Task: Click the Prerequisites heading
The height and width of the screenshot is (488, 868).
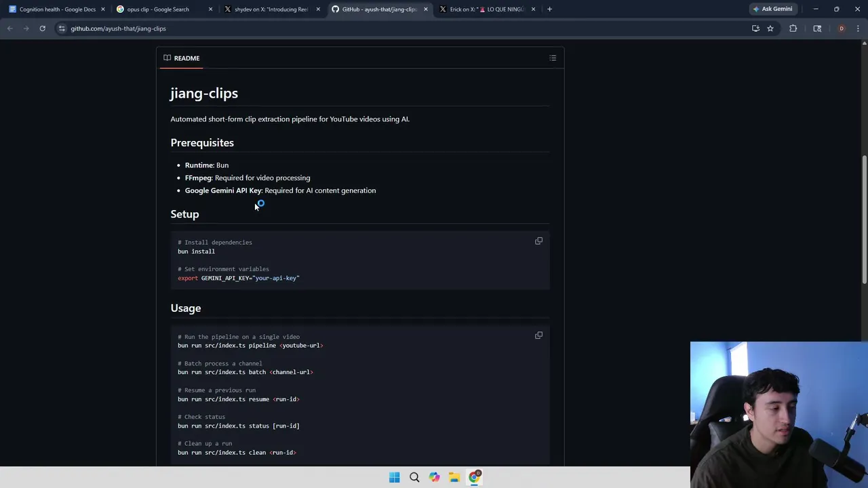Action: coord(202,143)
